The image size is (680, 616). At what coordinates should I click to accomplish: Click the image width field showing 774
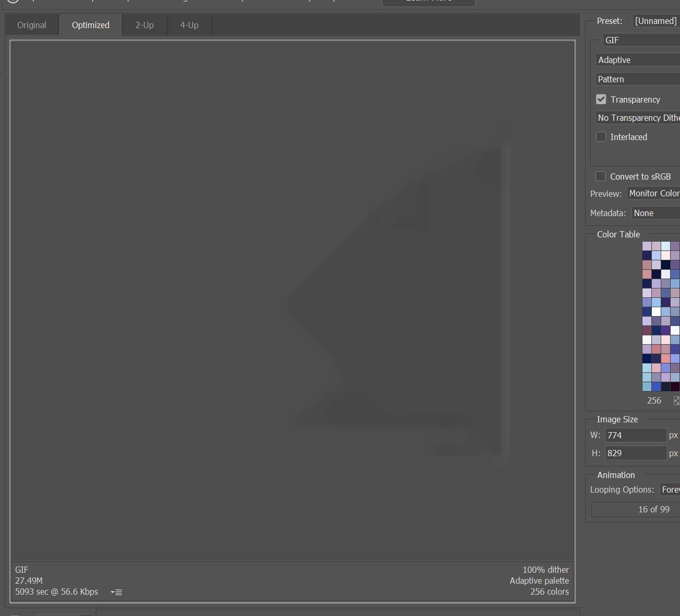click(x=635, y=435)
